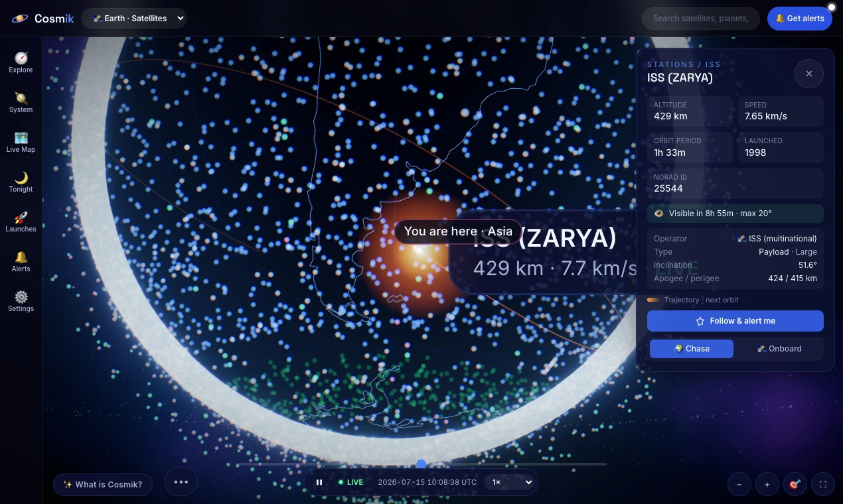
Task: Click the NORAD ID 25544 value
Action: point(668,188)
